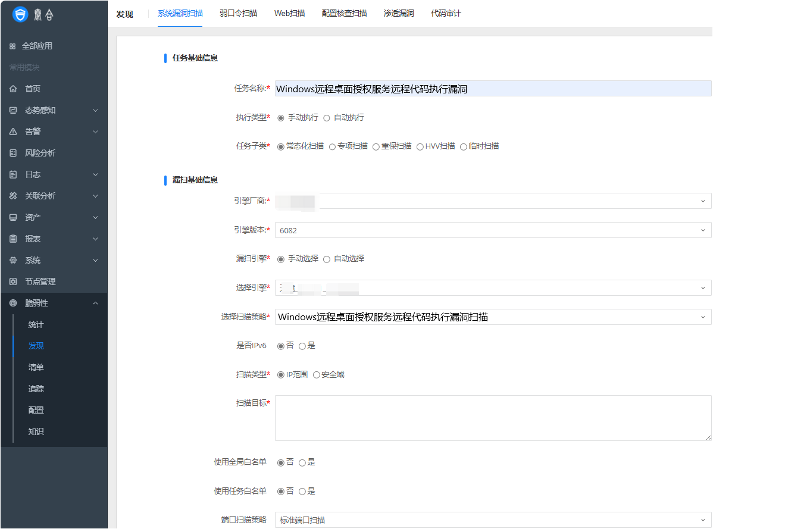Open the 全部应用 app grid icon

pyautogui.click(x=12, y=45)
